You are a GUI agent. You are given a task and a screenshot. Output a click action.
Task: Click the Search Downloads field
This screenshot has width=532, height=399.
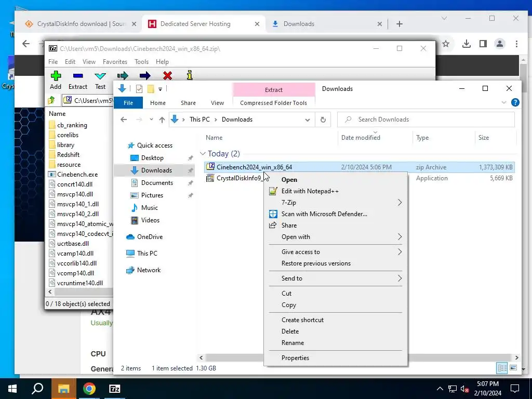tap(426, 119)
